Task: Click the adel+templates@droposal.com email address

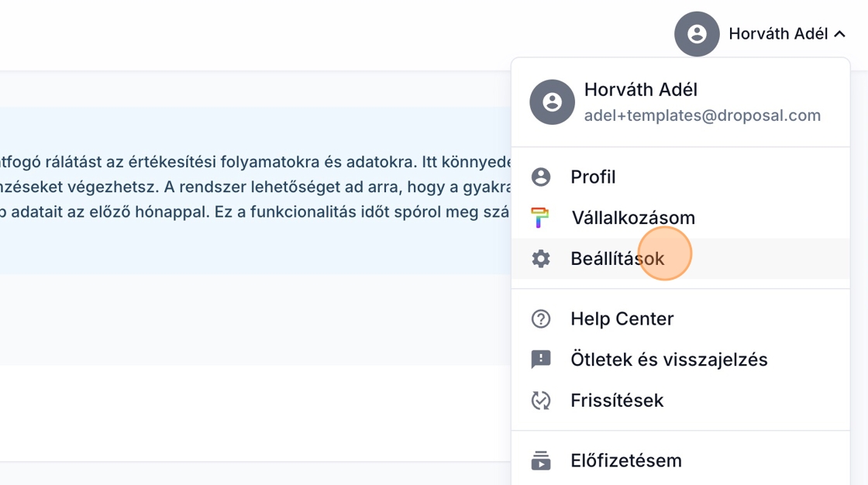Action: point(702,115)
